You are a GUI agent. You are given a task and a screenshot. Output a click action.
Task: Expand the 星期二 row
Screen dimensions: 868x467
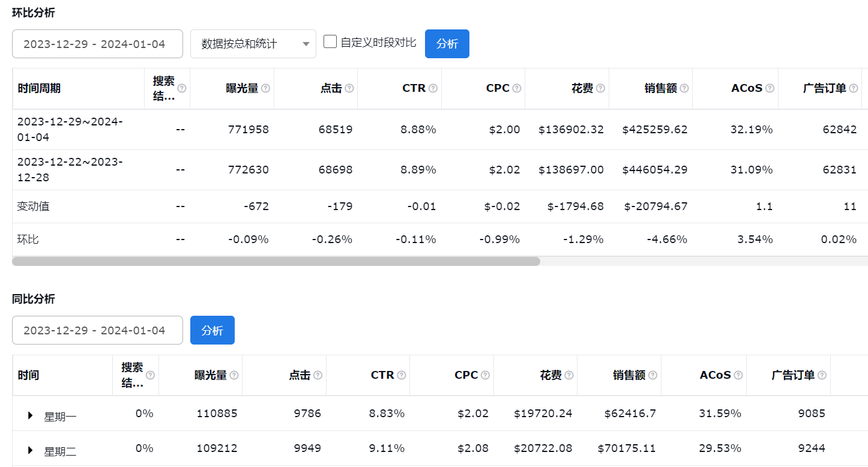point(31,450)
